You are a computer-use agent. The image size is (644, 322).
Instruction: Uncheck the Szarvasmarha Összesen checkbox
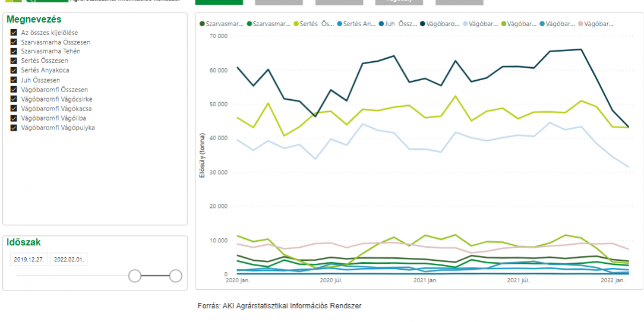coord(14,42)
